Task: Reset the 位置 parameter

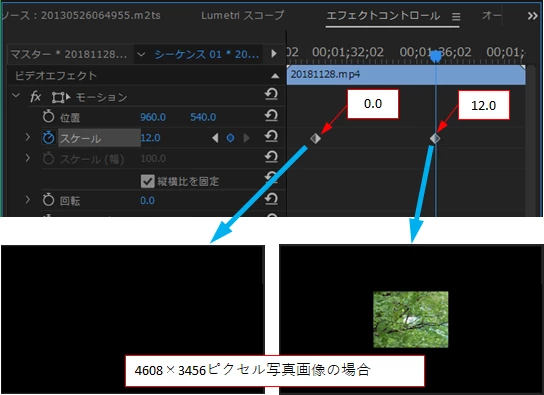Action: 271,115
